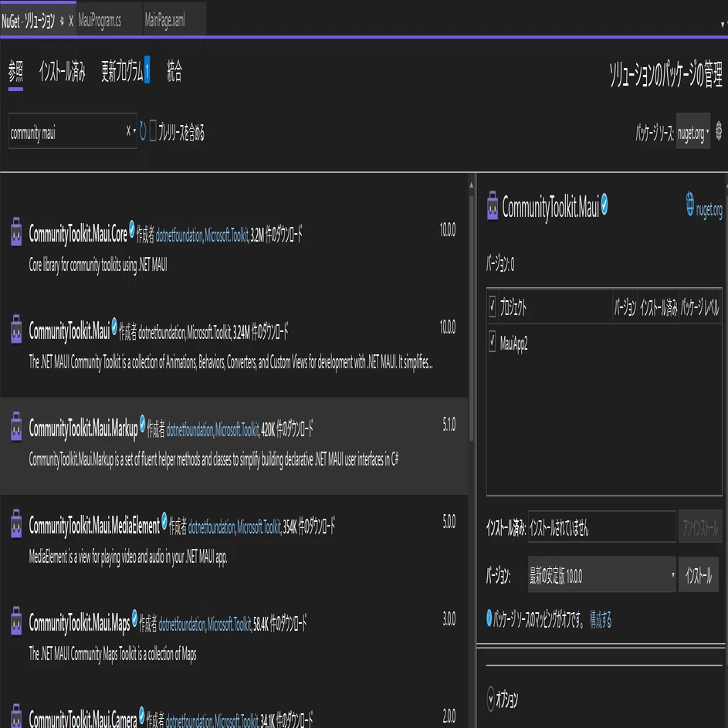Click the globe icon next to nuget.org
728x728 pixels.
click(690, 204)
